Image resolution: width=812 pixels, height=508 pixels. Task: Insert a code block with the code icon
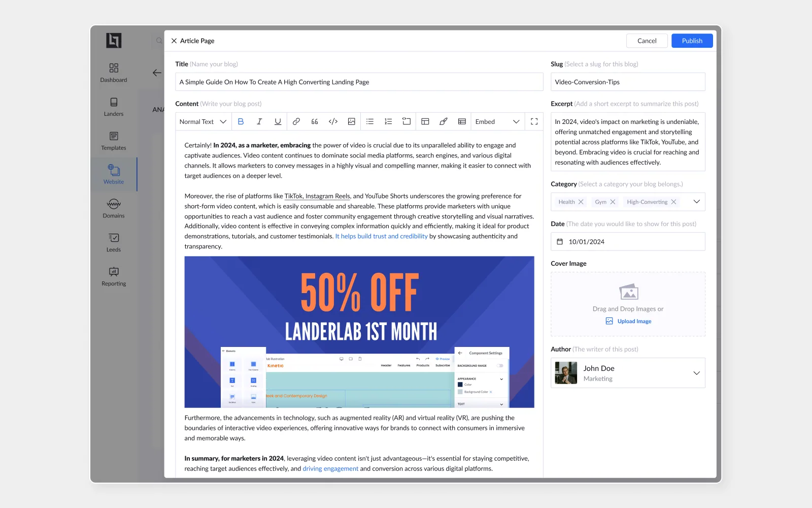tap(333, 121)
